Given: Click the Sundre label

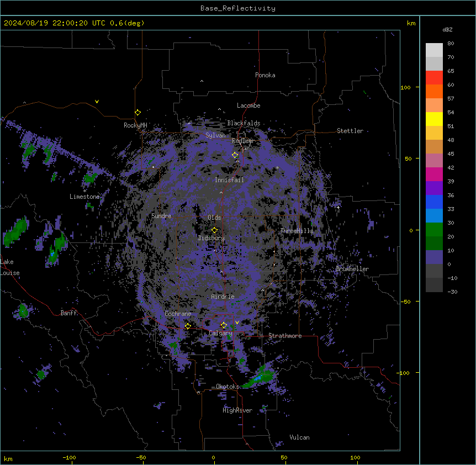Looking at the screenshot, I should point(161,216).
